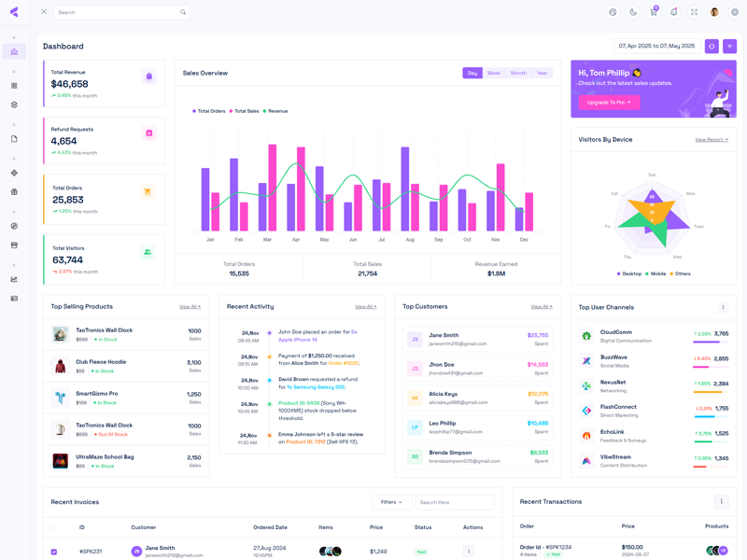Open Top User Channels three-dot menu

click(723, 307)
